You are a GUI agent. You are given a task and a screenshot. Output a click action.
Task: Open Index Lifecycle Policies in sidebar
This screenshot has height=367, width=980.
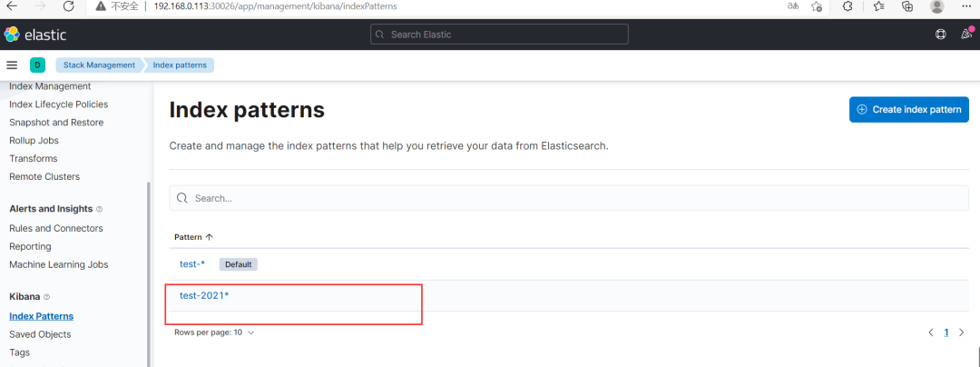pos(58,104)
